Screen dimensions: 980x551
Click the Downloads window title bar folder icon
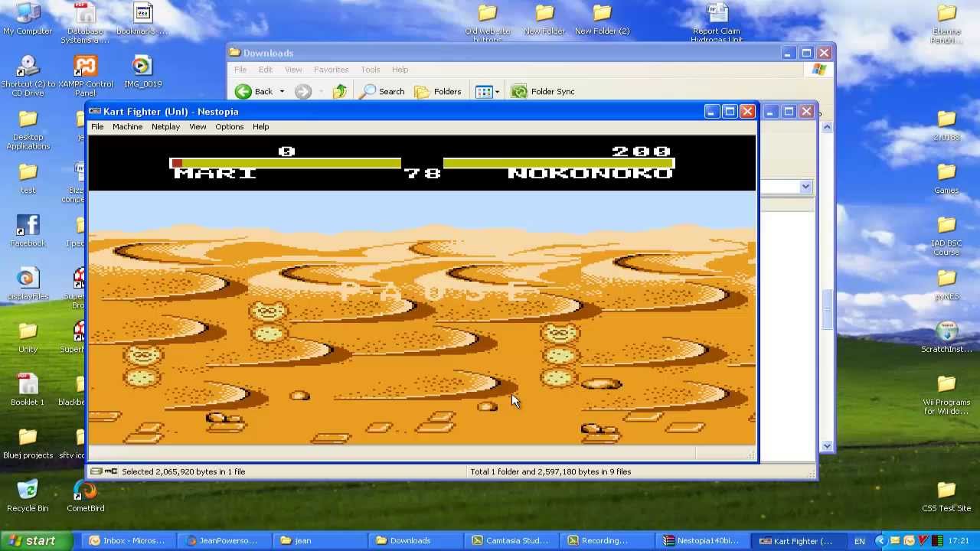click(235, 53)
